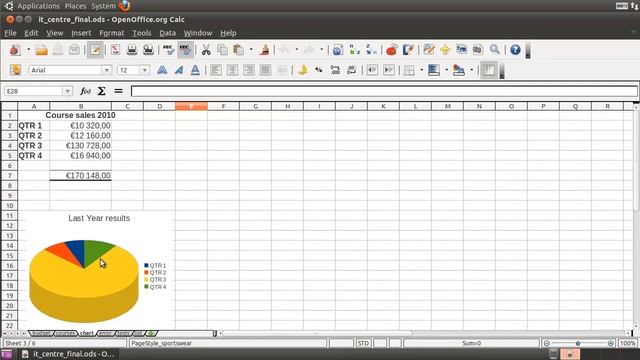This screenshot has height=360, width=640.
Task: Toggle Edit File mode icon
Action: (95, 50)
